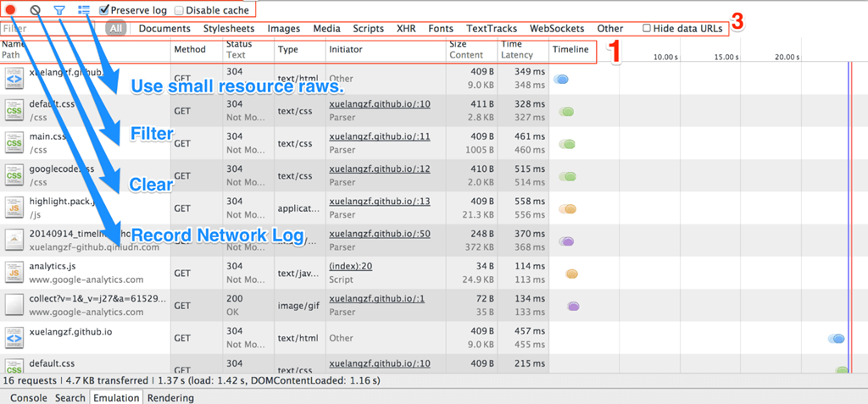Toggle the small resource rows icon
Viewport: 868px width, 404px height.
84,10
